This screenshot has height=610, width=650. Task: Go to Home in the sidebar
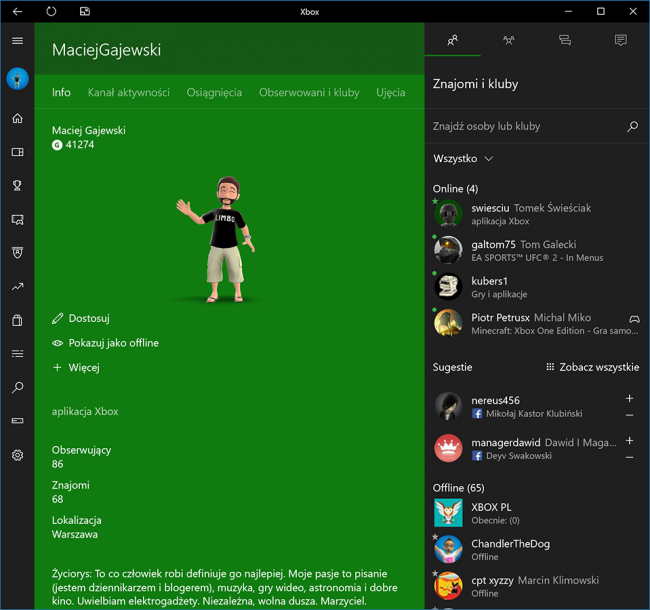point(17,119)
